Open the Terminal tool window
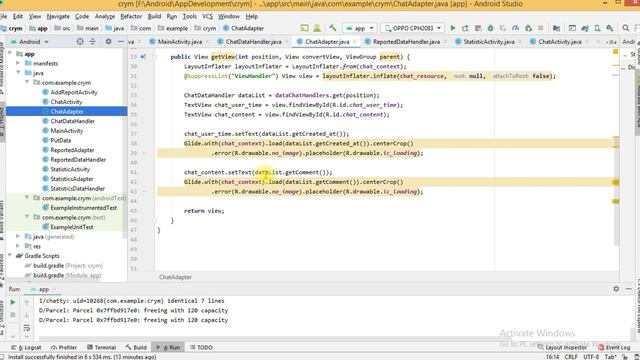This screenshot has width=640, height=360. pos(102,347)
